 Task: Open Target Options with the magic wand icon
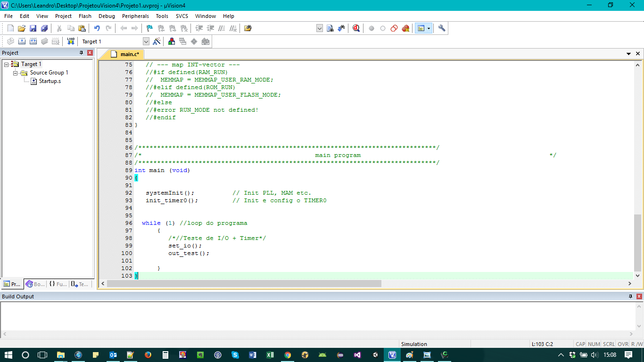(x=157, y=41)
